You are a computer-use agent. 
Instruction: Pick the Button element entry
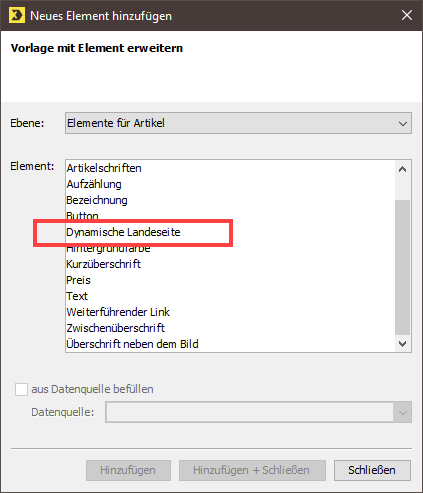[x=82, y=215]
